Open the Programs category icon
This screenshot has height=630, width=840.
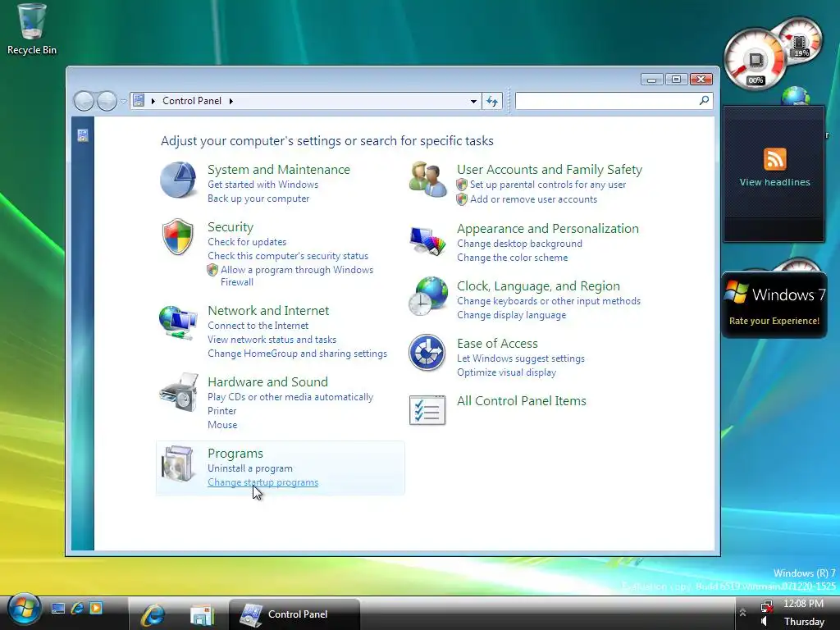pyautogui.click(x=178, y=463)
